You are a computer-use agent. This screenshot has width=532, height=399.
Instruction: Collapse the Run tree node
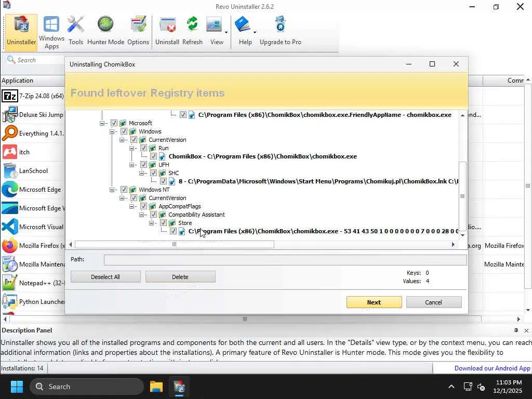(x=131, y=148)
